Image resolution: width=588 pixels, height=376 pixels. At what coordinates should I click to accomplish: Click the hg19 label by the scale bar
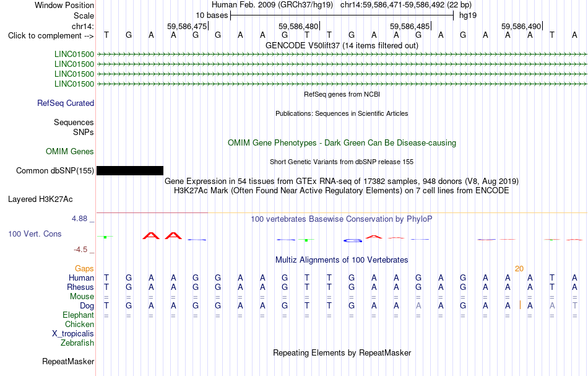468,15
